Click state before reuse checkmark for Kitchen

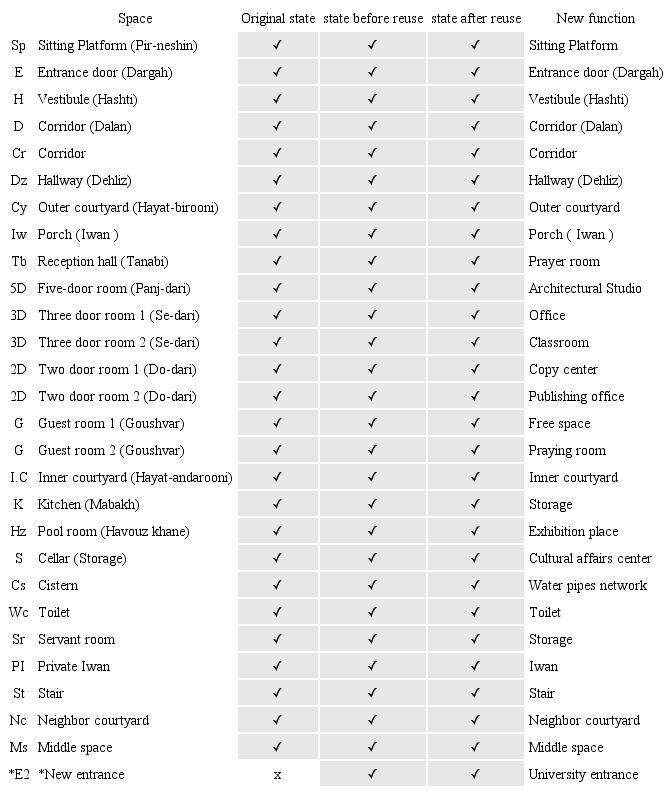(x=372, y=504)
